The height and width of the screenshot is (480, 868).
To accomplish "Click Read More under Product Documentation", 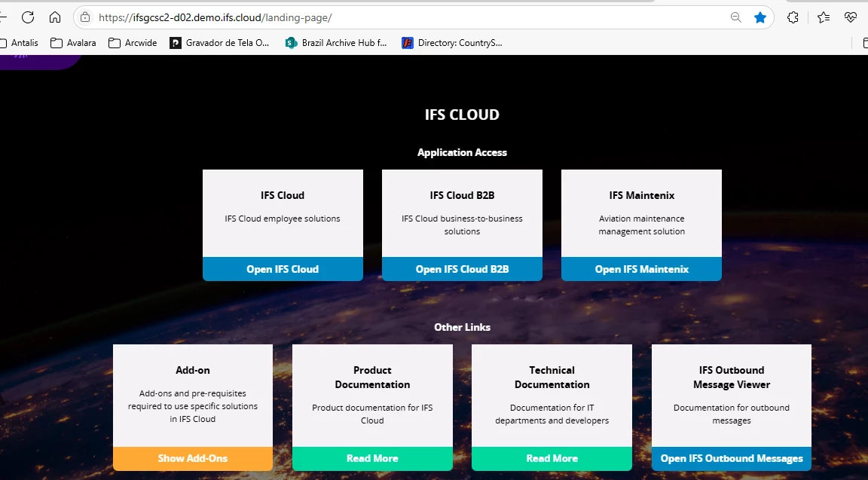I will click(372, 458).
